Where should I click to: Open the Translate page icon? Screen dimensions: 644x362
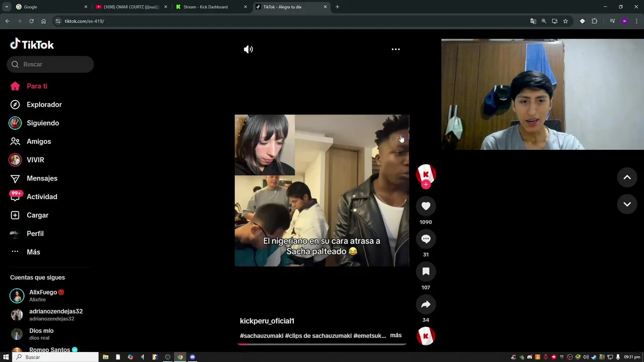point(533,21)
